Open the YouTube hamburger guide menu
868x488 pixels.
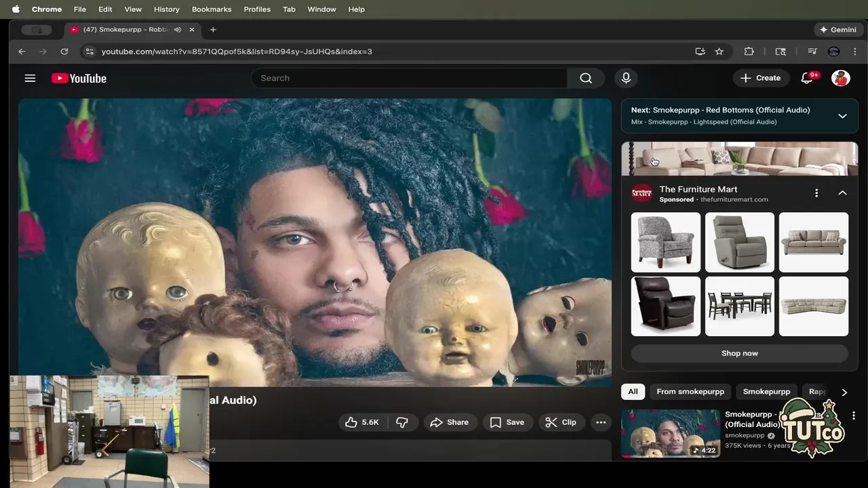(30, 78)
